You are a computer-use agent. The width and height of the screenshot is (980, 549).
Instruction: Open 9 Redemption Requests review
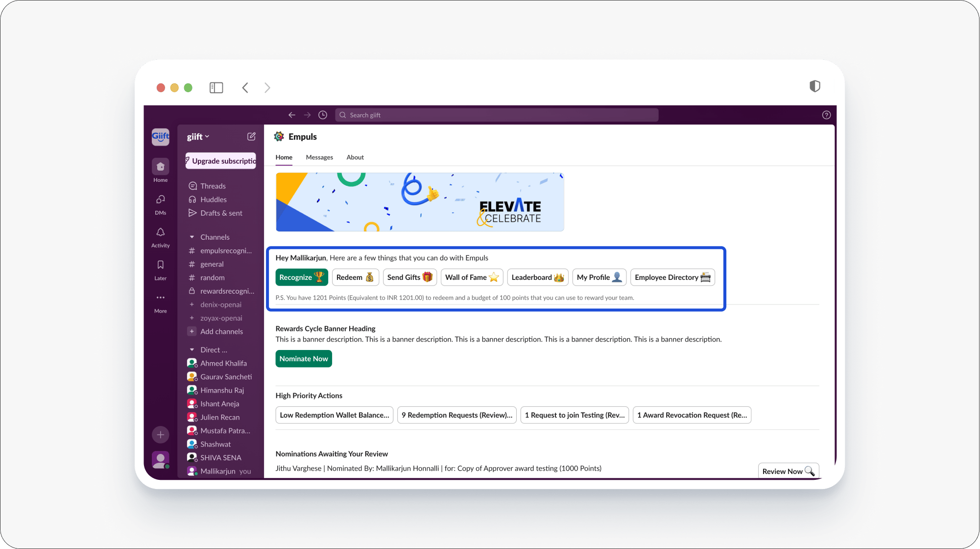456,415
